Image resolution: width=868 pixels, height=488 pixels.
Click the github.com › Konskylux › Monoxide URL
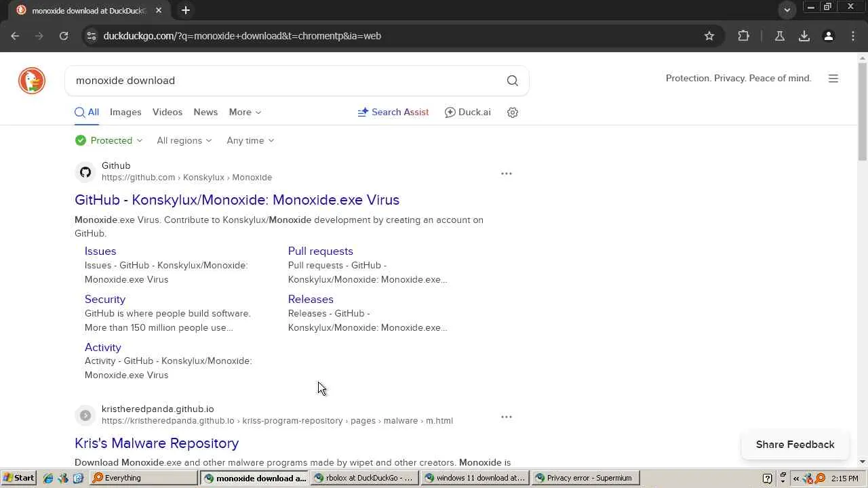pyautogui.click(x=186, y=178)
